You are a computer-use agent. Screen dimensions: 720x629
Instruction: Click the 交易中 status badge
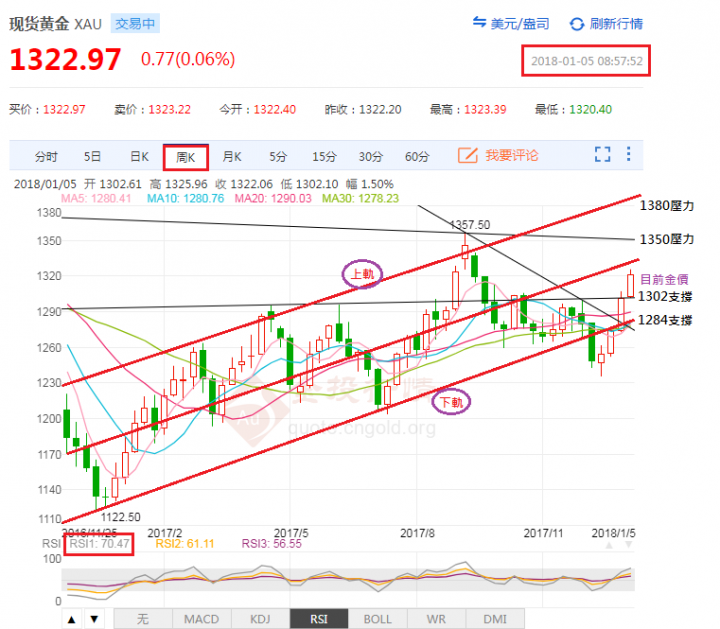coord(135,23)
